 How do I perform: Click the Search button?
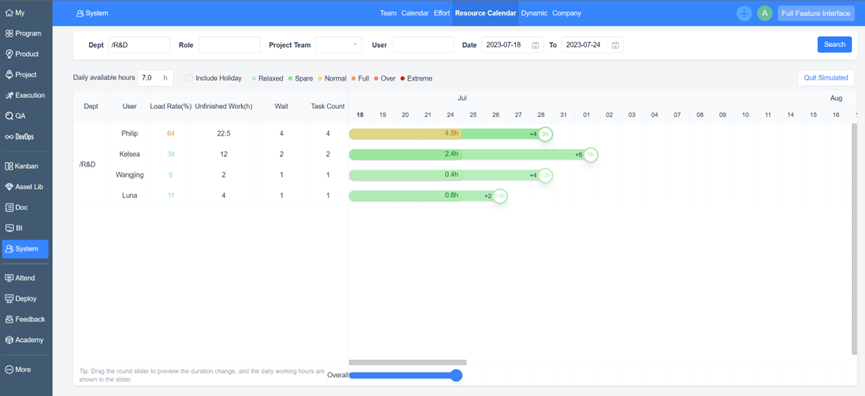(835, 45)
